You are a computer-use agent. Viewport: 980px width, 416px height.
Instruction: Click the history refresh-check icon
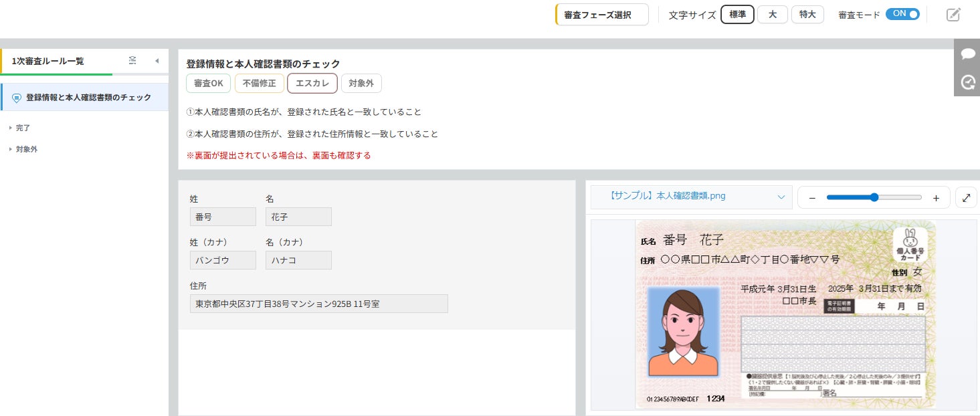[967, 82]
